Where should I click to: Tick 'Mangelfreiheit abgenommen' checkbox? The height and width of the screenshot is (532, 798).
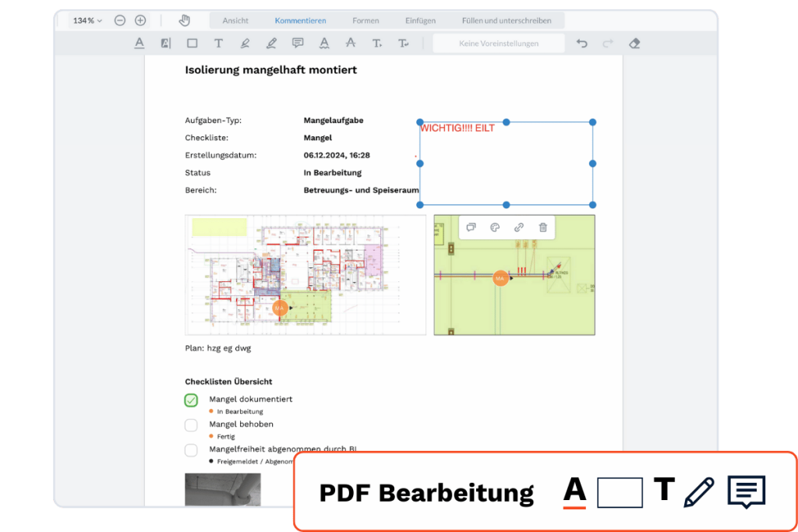pos(191,450)
